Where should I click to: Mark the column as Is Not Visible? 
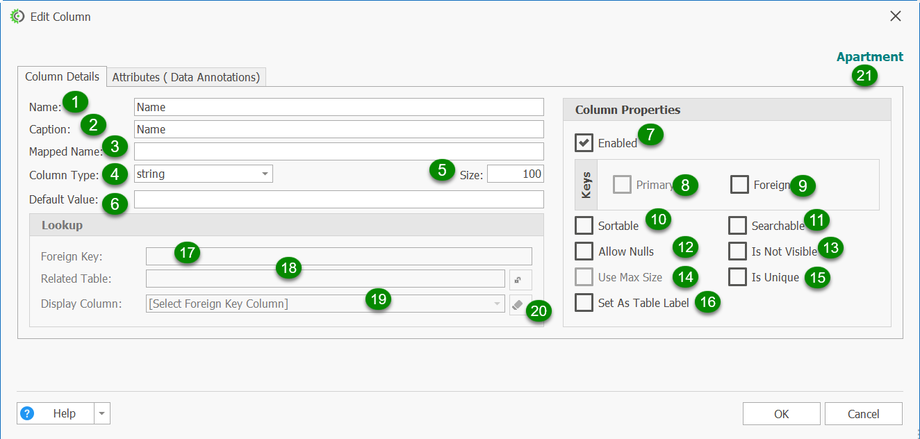click(737, 251)
